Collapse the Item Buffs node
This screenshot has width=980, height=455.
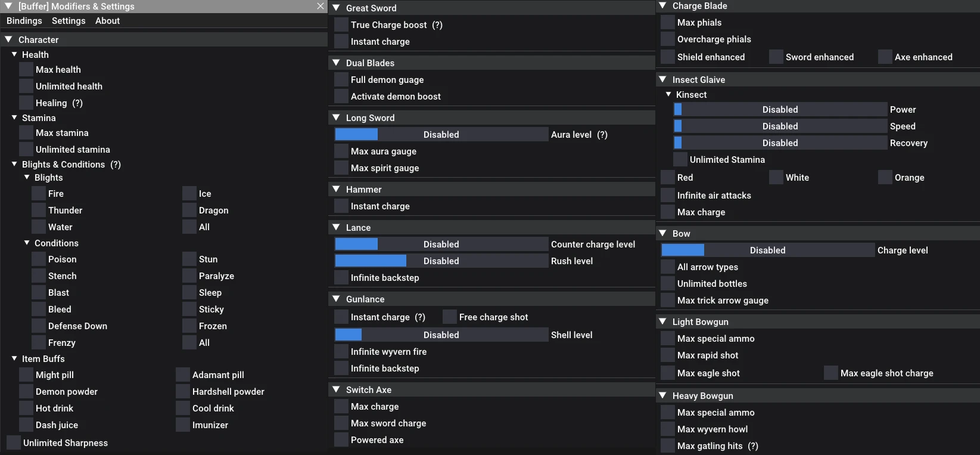(x=14, y=358)
